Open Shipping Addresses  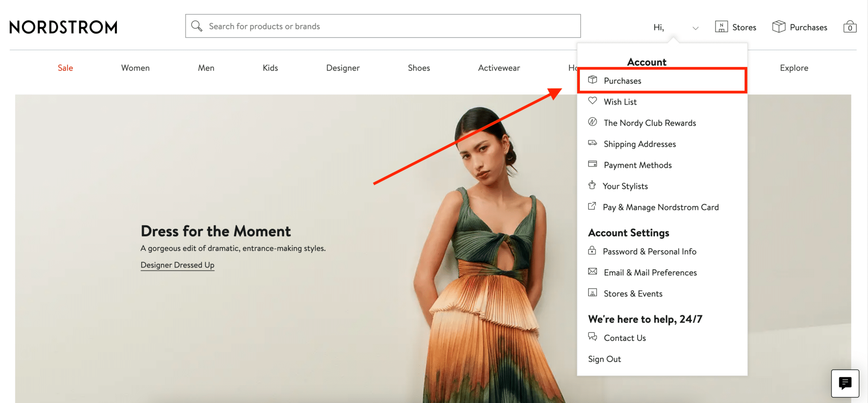click(x=640, y=144)
